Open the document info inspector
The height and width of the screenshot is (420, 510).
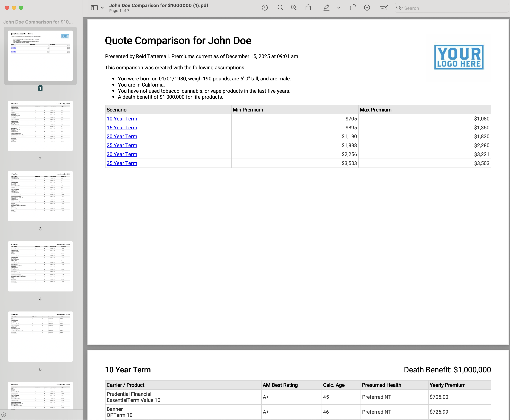pos(264,8)
